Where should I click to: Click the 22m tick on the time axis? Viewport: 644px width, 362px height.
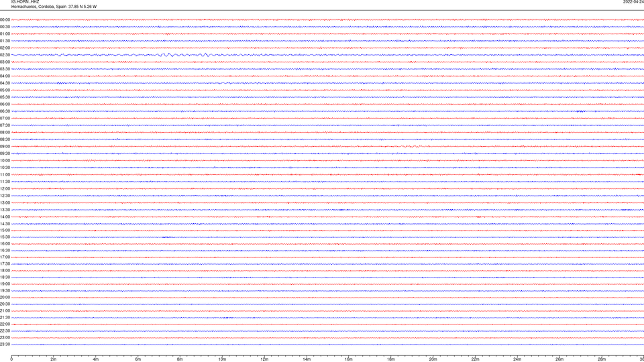coord(475,359)
